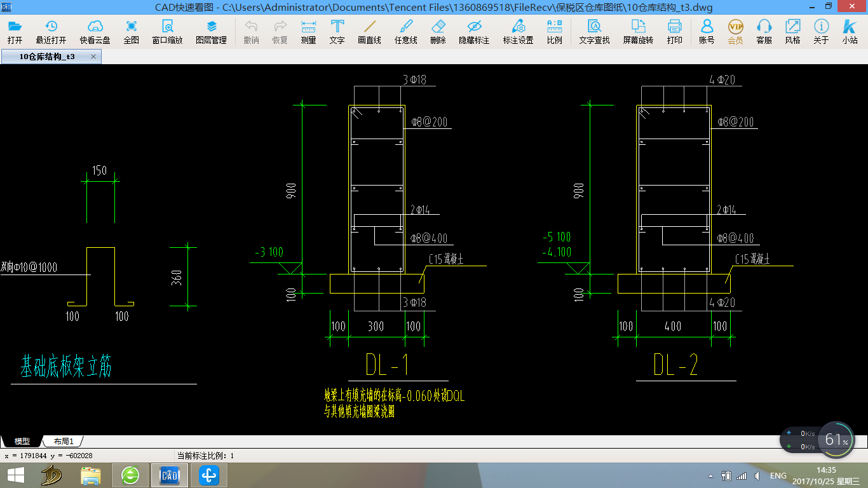Toggle 隐藏标注 hide annotations
The image size is (868, 488).
tap(474, 32)
